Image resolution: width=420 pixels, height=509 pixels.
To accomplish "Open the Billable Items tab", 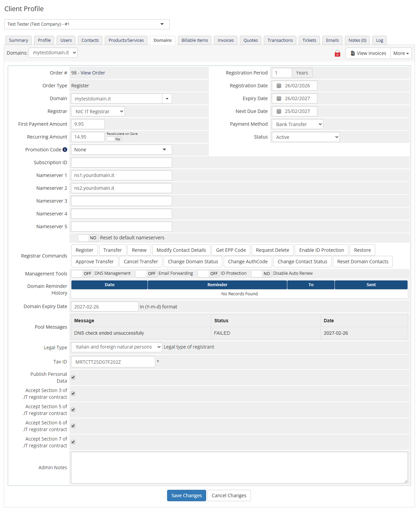I will (x=194, y=40).
